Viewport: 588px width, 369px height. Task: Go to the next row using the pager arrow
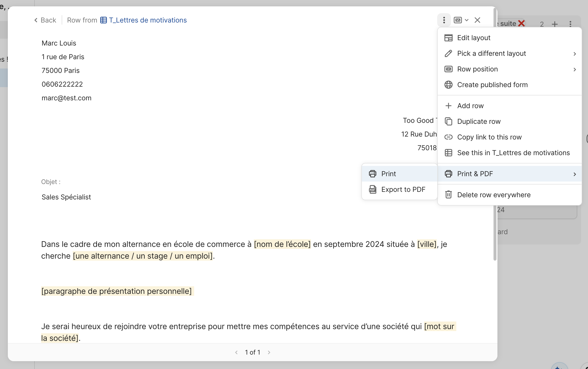pos(269,352)
